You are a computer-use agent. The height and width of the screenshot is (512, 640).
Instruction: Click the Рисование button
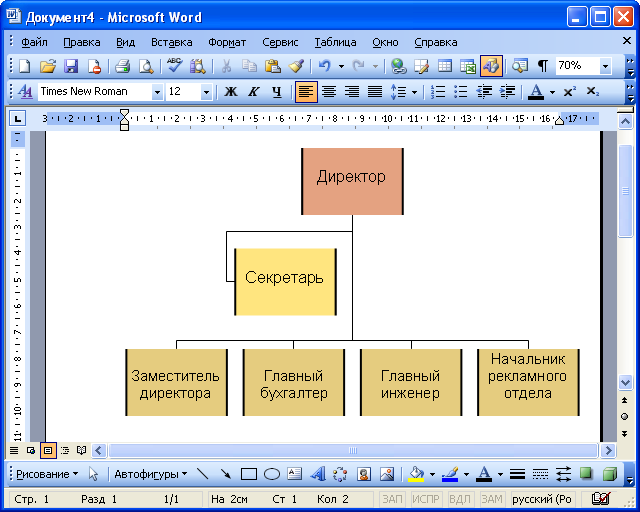46,474
